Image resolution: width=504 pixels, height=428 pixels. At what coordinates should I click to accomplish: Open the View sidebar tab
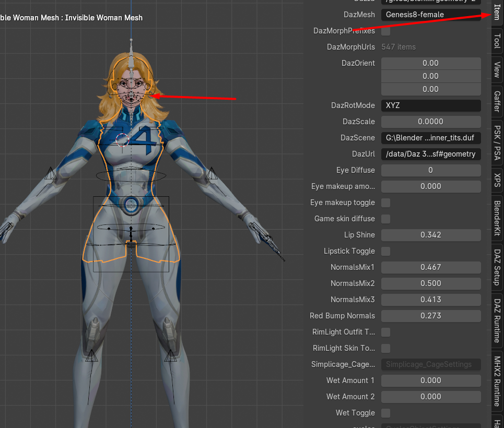[497, 69]
